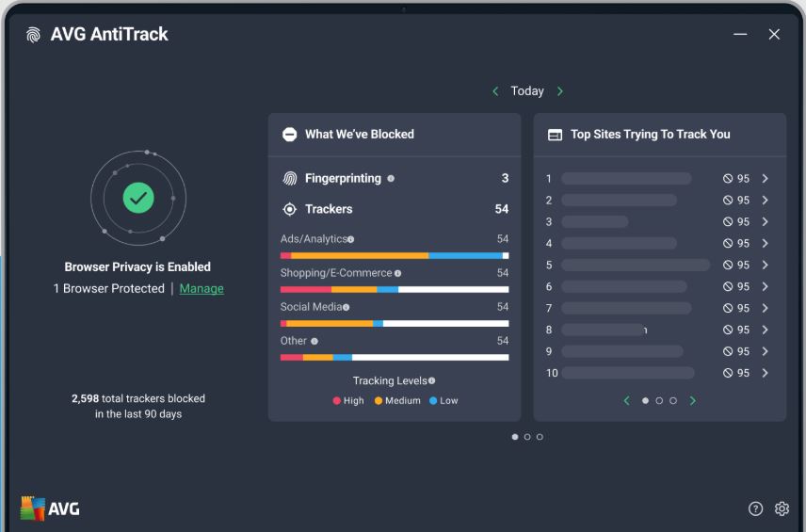Click the Other category tracking level bar
This screenshot has height=532, width=806.
(x=395, y=357)
